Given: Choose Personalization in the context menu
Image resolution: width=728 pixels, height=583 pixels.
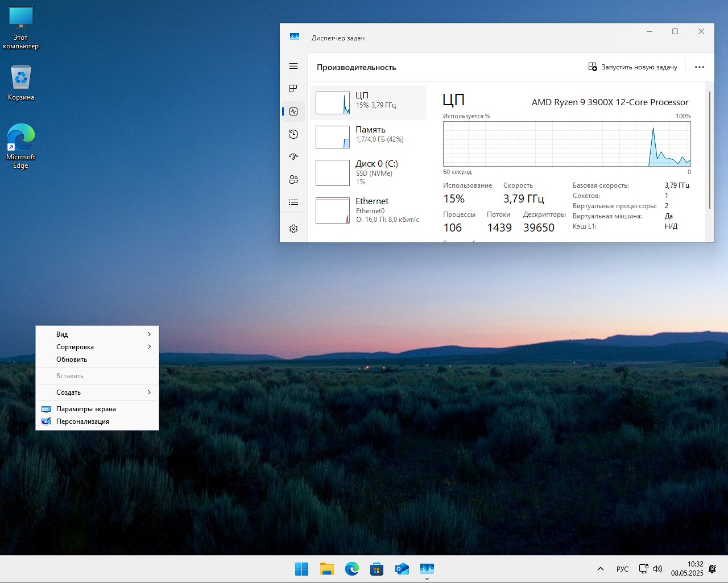Looking at the screenshot, I should pyautogui.click(x=82, y=421).
